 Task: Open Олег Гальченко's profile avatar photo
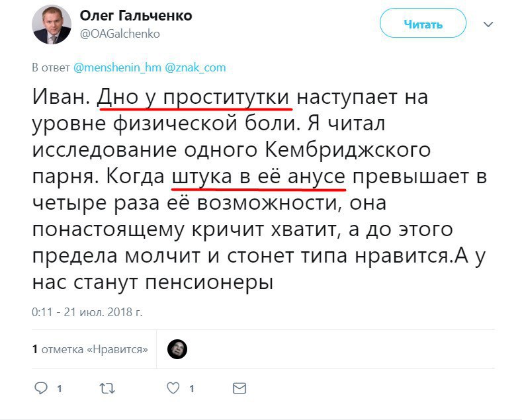pos(52,24)
